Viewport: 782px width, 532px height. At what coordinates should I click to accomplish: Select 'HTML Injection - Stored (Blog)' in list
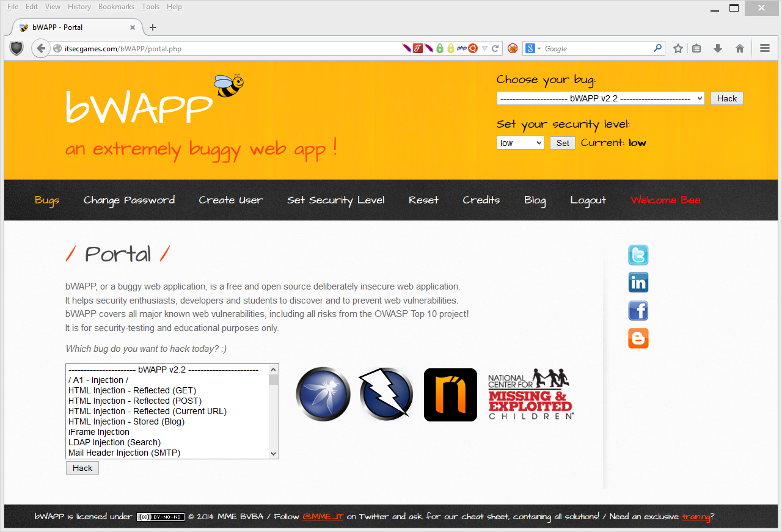pos(126,421)
